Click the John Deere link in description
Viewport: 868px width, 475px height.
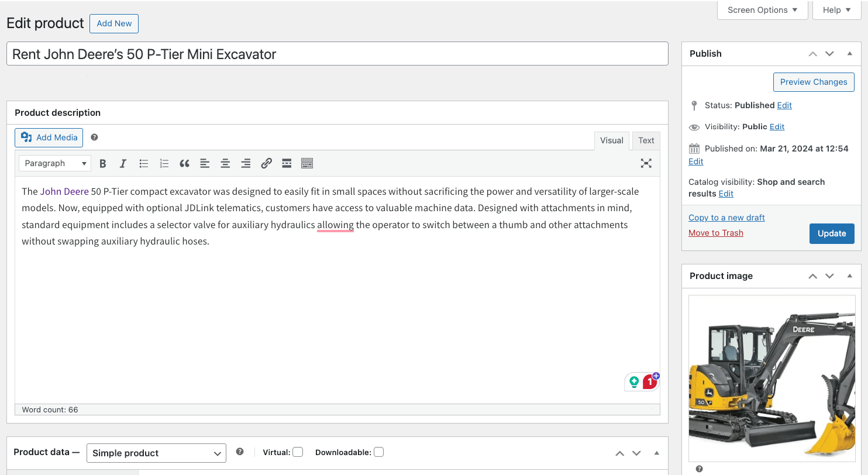[x=64, y=191]
